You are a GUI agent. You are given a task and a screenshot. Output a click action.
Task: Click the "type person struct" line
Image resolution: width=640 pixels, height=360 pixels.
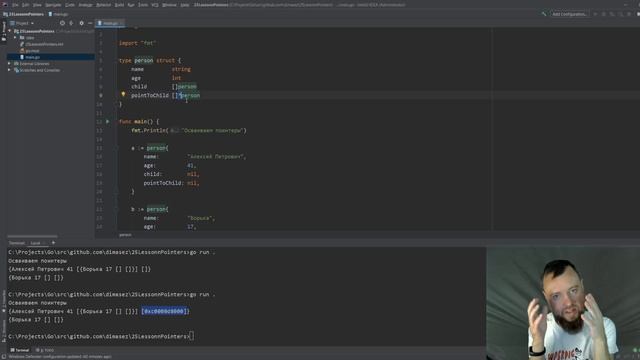click(150, 60)
